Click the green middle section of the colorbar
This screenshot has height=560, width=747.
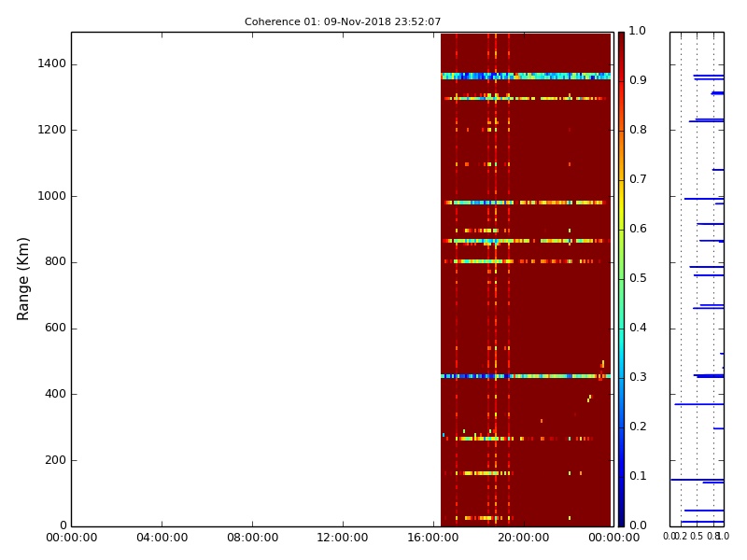(621, 279)
